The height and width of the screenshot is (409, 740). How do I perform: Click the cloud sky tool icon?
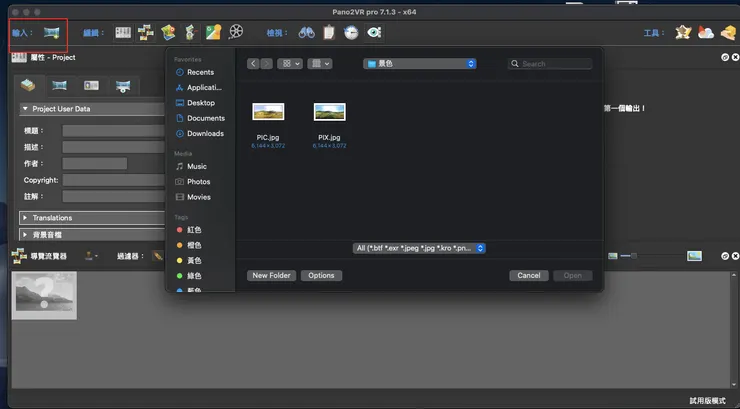[x=706, y=32]
